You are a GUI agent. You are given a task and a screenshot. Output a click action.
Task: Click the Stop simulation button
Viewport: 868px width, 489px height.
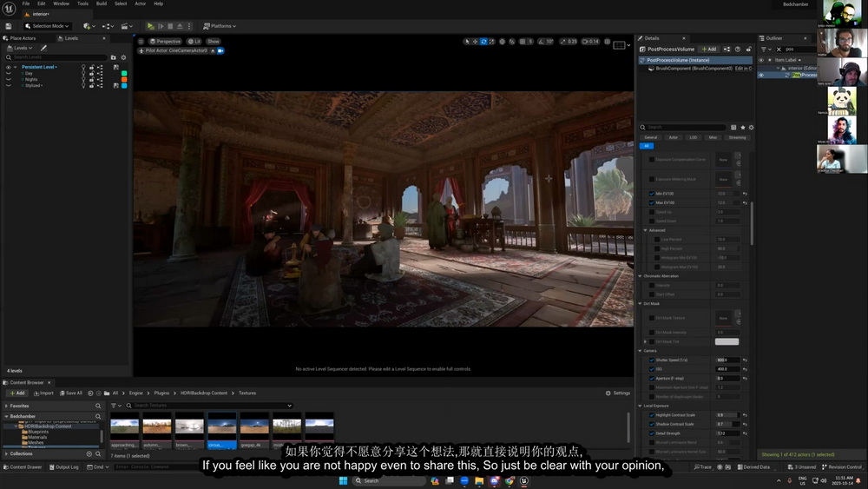pyautogui.click(x=170, y=26)
